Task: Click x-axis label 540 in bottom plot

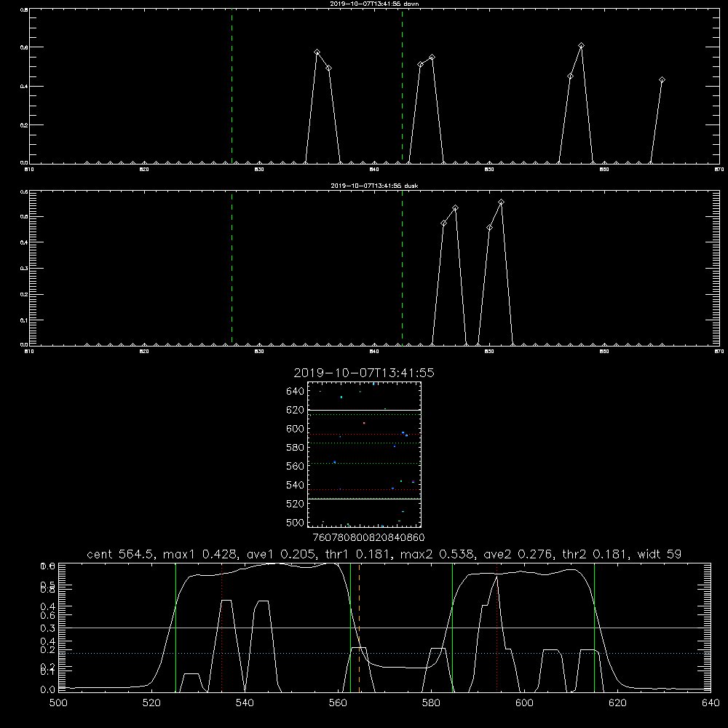Action: click(245, 703)
